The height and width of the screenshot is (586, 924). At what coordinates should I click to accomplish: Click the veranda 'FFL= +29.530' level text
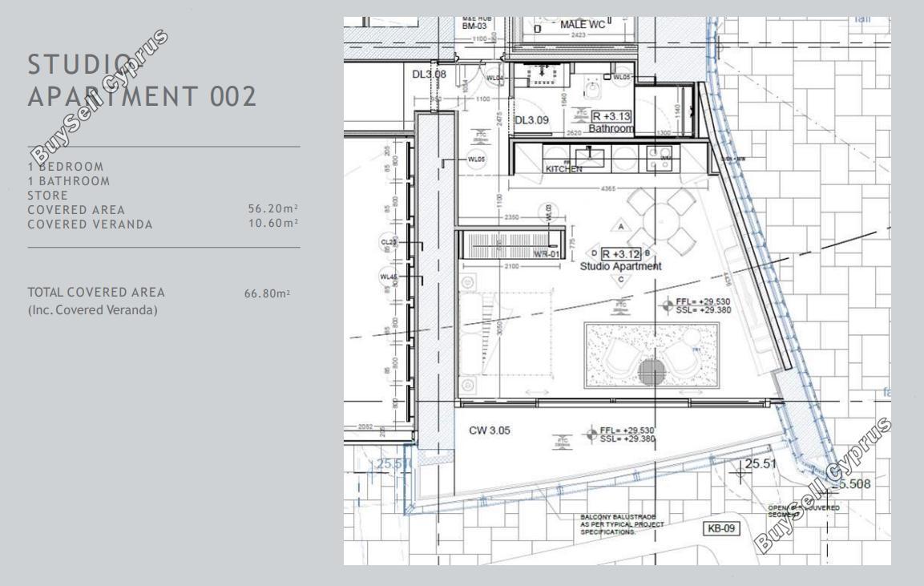[x=627, y=430]
